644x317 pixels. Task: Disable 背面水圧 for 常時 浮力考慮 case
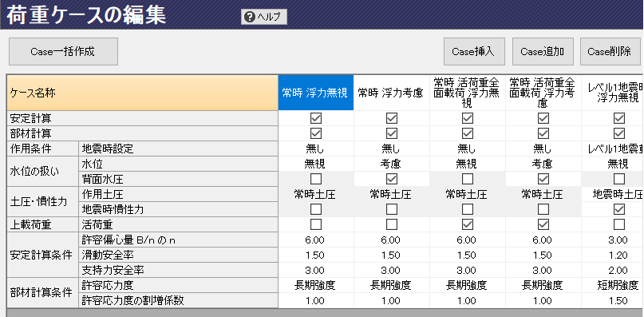coord(392,179)
